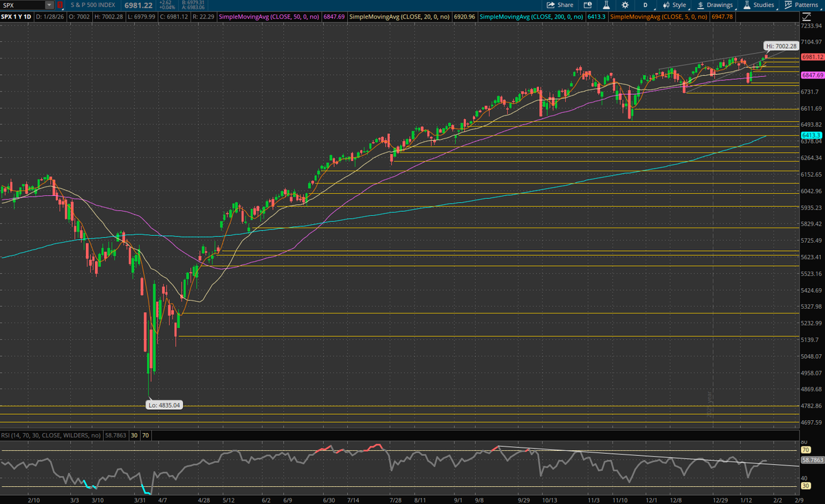Click the 6413.3 SMA 200 value in header
825x504 pixels.
(x=596, y=17)
